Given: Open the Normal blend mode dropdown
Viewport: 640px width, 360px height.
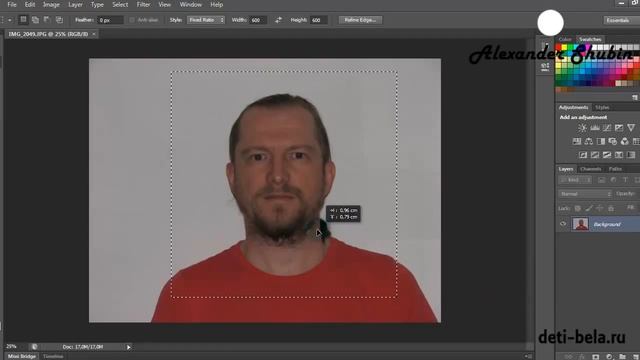Looking at the screenshot, I should [584, 194].
